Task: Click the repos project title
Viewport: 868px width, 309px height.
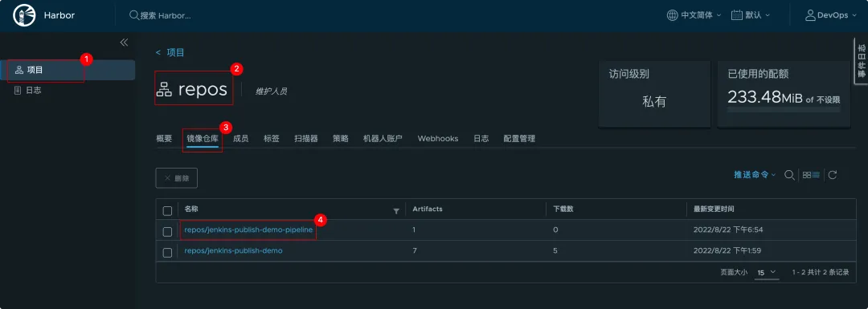Action: (x=203, y=89)
